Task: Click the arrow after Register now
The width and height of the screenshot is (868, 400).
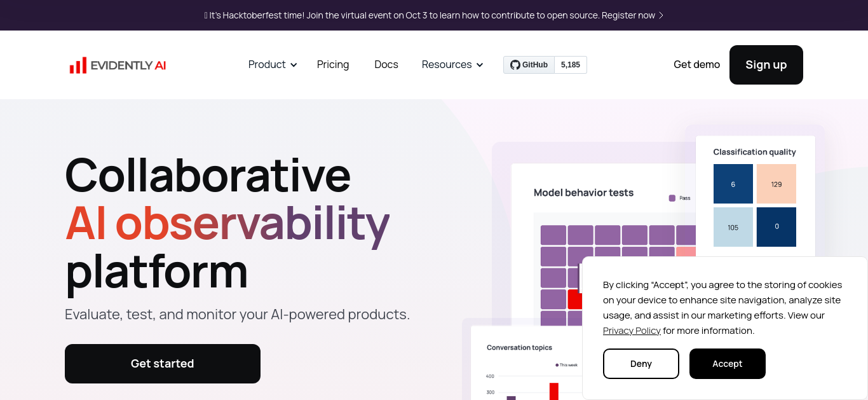Action: [661, 15]
